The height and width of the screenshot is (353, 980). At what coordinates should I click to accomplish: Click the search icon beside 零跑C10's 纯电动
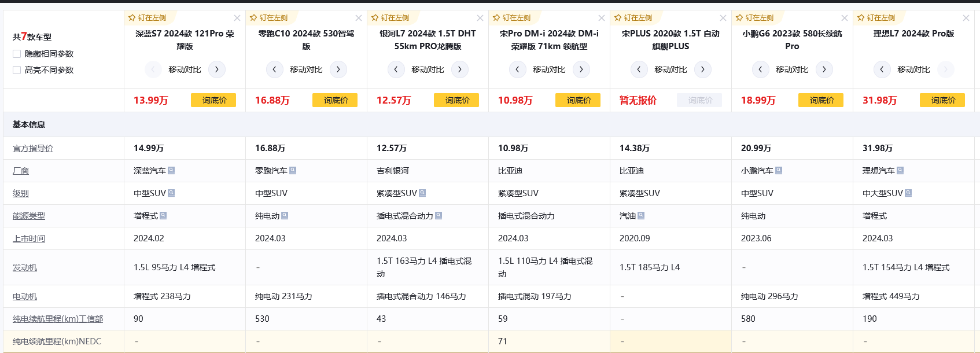[285, 216]
